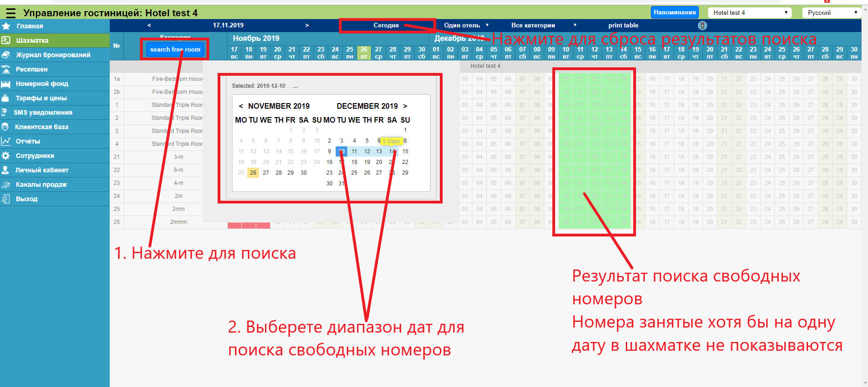Click the Шахматка sidebar icon
Screen dimensions: 868x387
click(x=6, y=40)
